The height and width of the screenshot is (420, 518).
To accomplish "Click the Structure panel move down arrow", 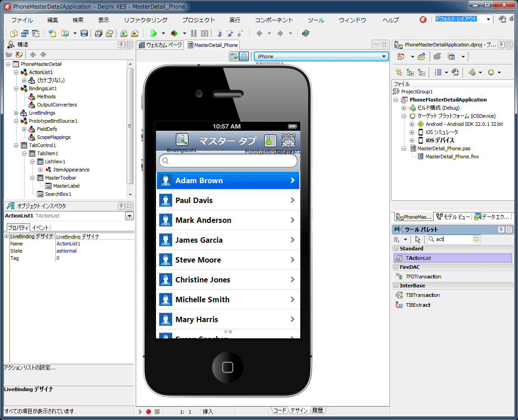I will 43,55.
